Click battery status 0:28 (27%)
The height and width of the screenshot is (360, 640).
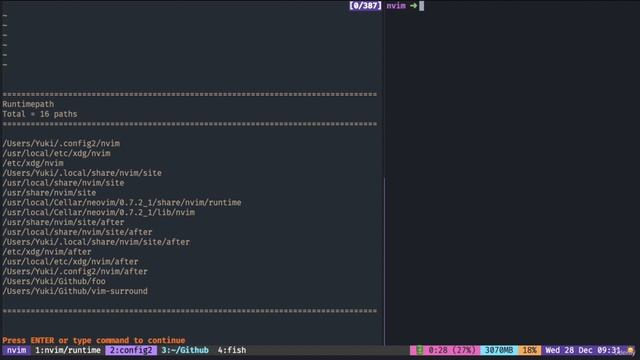click(x=452, y=350)
